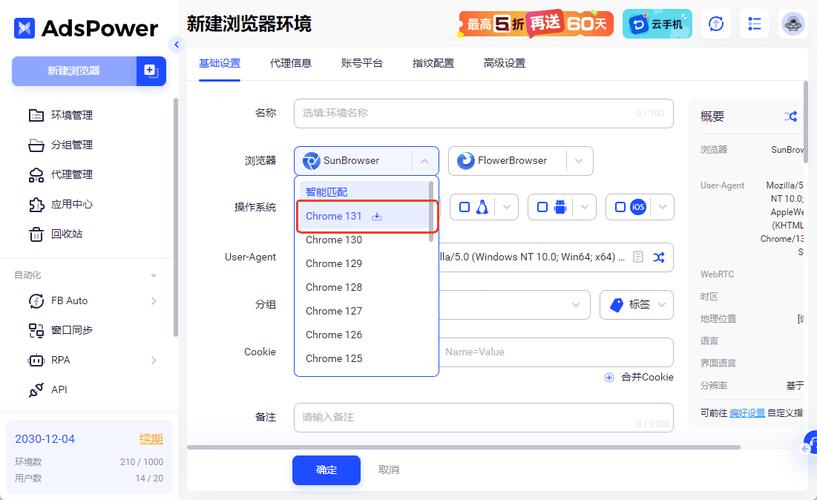Select Chrome 128 in version list
The width and height of the screenshot is (817, 500).
coord(362,288)
